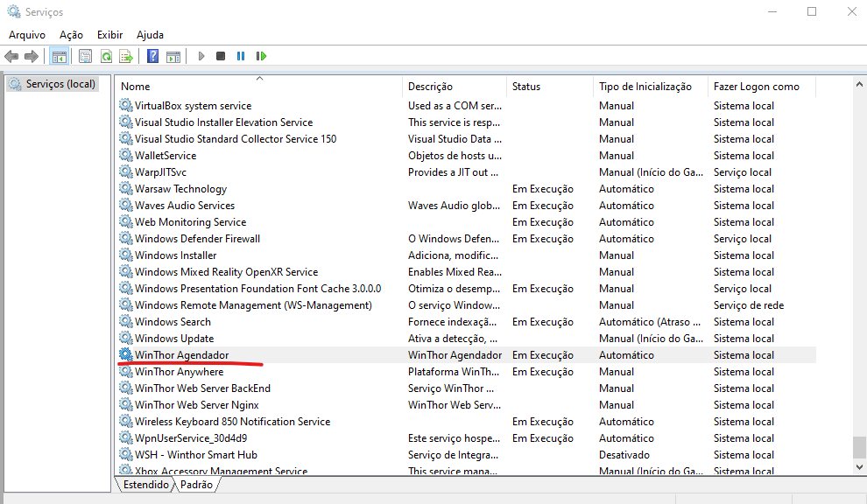
Task: Open the Properties toolbar icon
Action: click(x=85, y=56)
